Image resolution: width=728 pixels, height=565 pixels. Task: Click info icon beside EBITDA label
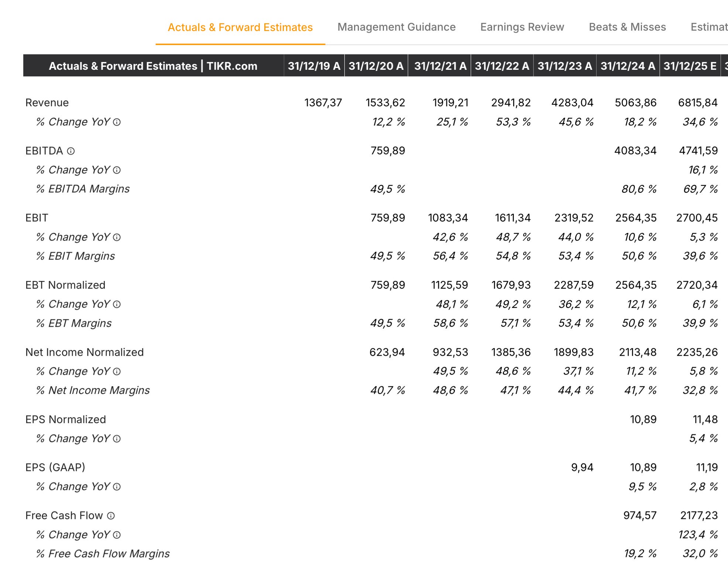pyautogui.click(x=71, y=151)
